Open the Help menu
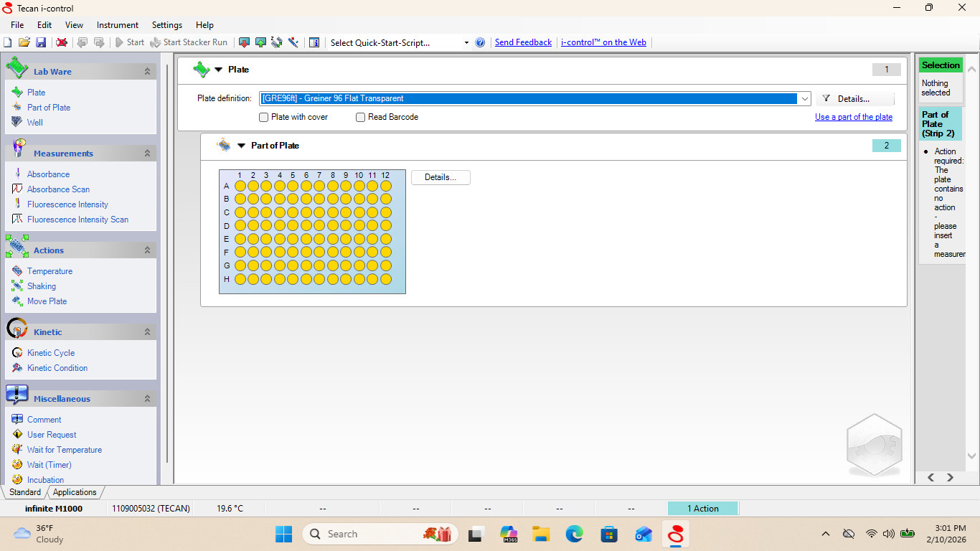This screenshot has width=980, height=551. point(204,25)
